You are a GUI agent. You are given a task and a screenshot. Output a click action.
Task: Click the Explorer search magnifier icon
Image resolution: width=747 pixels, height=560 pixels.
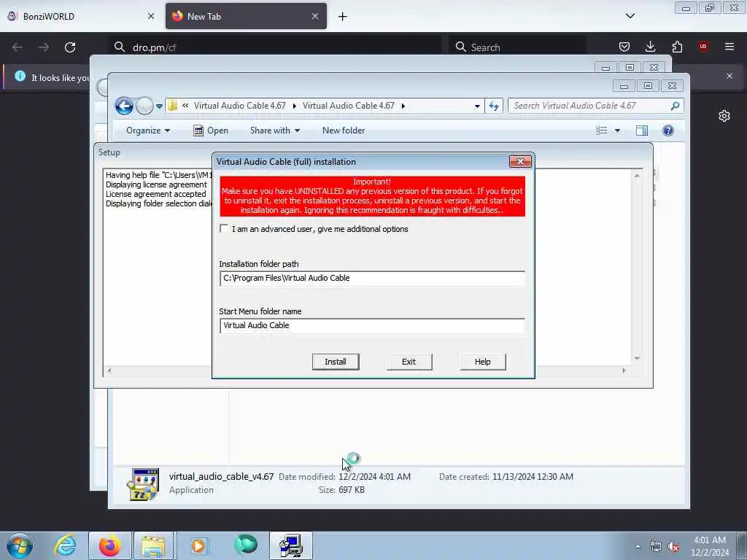pyautogui.click(x=675, y=106)
